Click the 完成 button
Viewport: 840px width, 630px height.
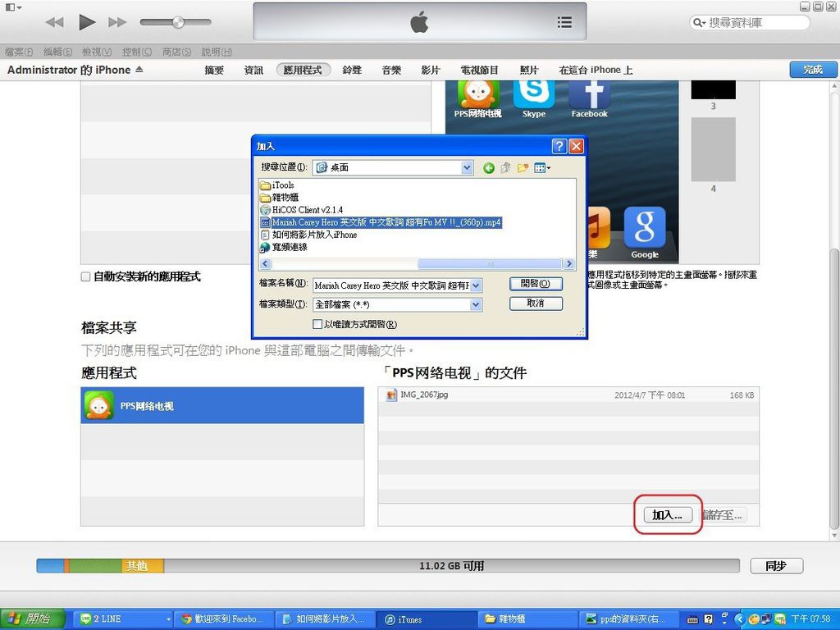tap(813, 69)
